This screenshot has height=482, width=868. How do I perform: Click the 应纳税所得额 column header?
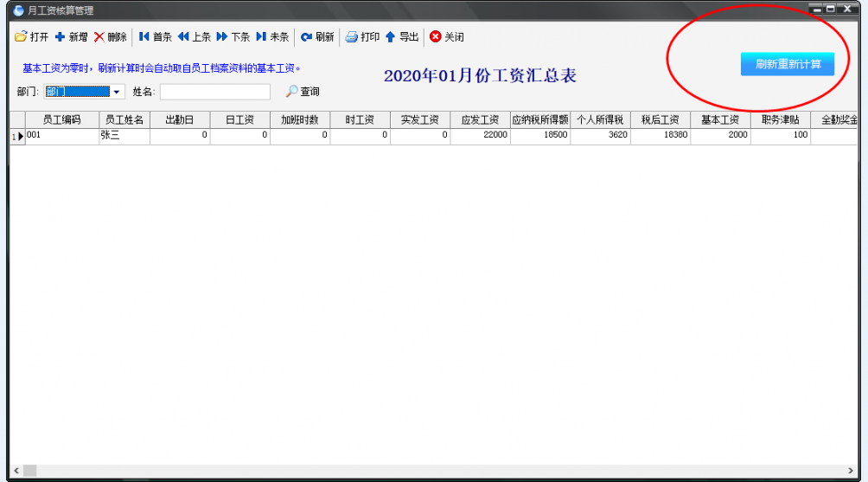[540, 119]
